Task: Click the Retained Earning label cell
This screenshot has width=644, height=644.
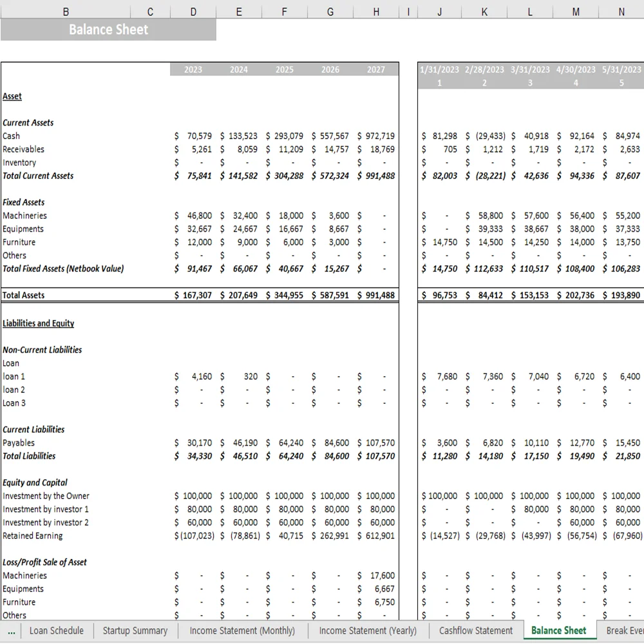Action: coord(33,535)
